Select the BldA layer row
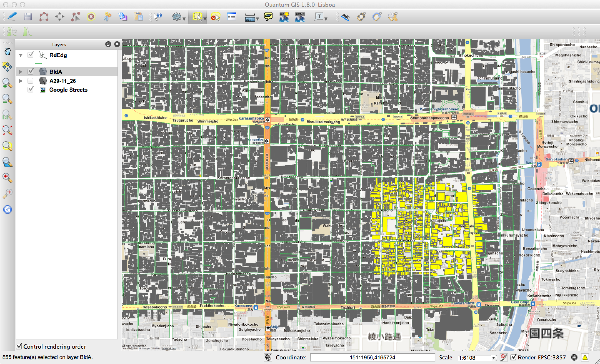The width and height of the screenshot is (600, 364). [67, 72]
